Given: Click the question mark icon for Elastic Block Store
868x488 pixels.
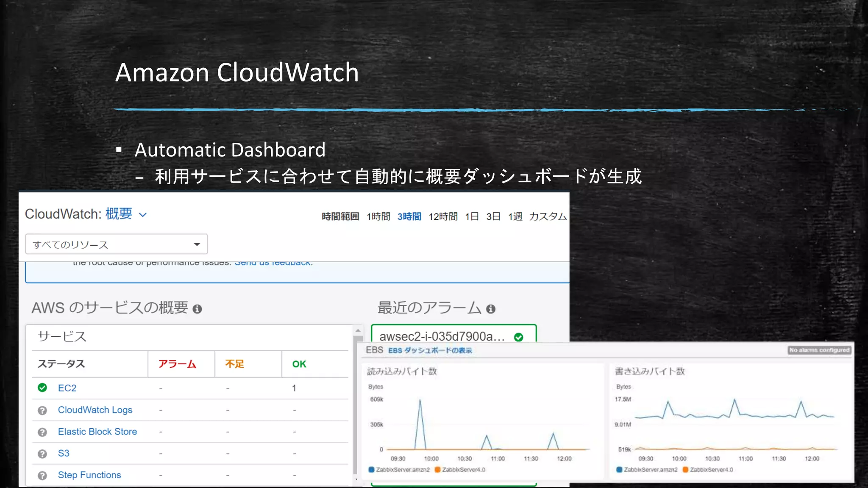Looking at the screenshot, I should click(x=42, y=432).
